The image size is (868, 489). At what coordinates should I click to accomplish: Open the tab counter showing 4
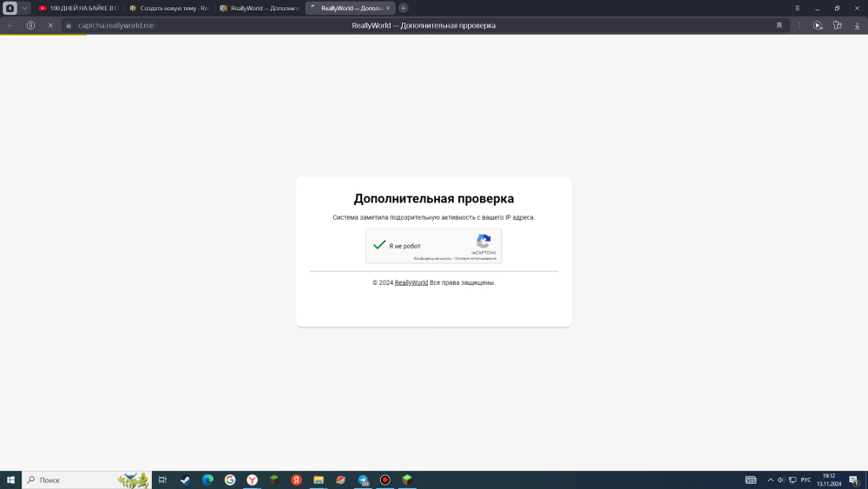[10, 9]
